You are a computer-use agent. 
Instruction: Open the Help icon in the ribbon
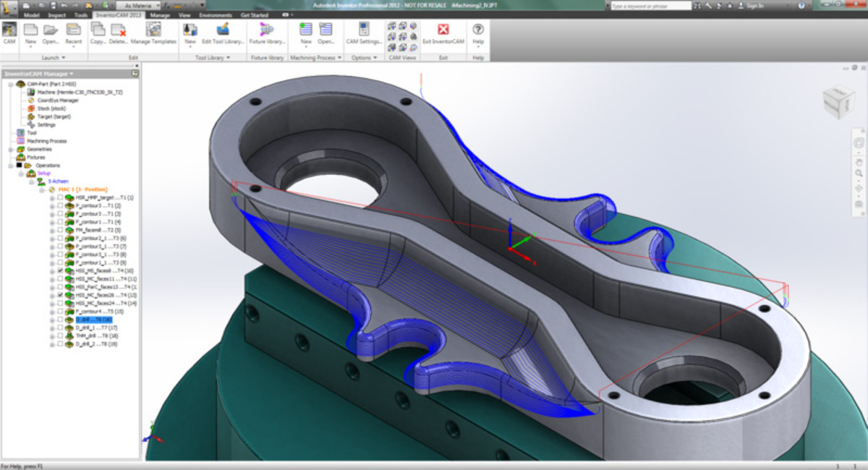[x=478, y=34]
